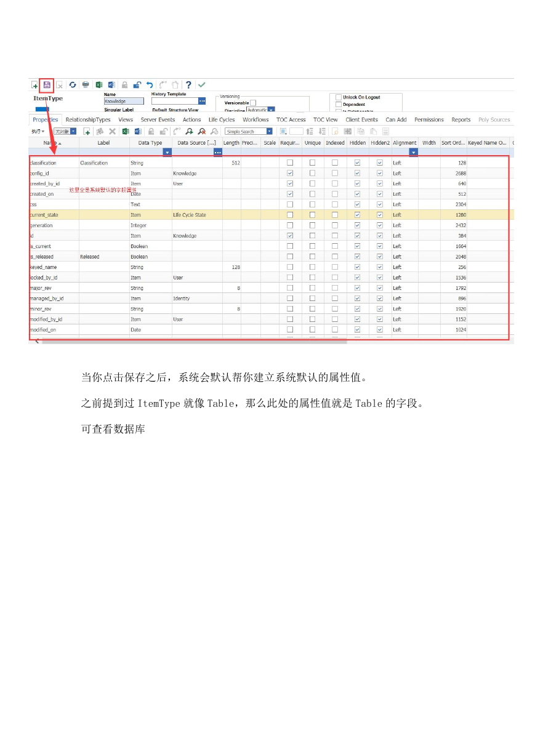Click the Width column header
Image resolution: width=535 pixels, height=756 pixels.
coord(429,143)
